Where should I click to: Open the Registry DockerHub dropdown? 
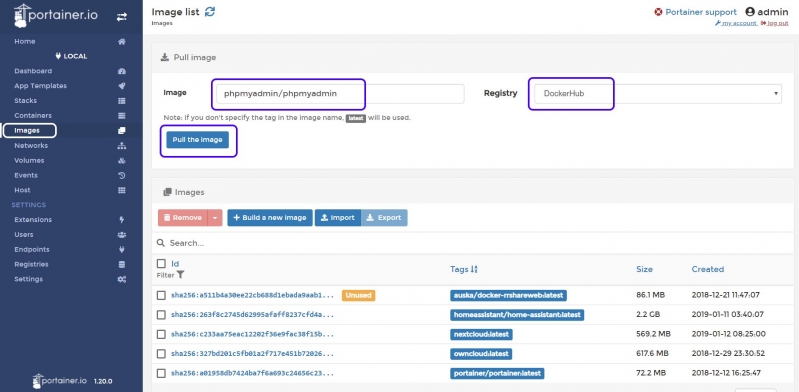coord(658,94)
